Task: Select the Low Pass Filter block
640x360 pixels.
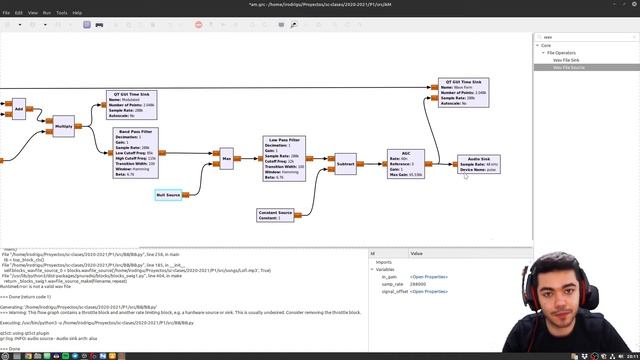Action: [284, 158]
